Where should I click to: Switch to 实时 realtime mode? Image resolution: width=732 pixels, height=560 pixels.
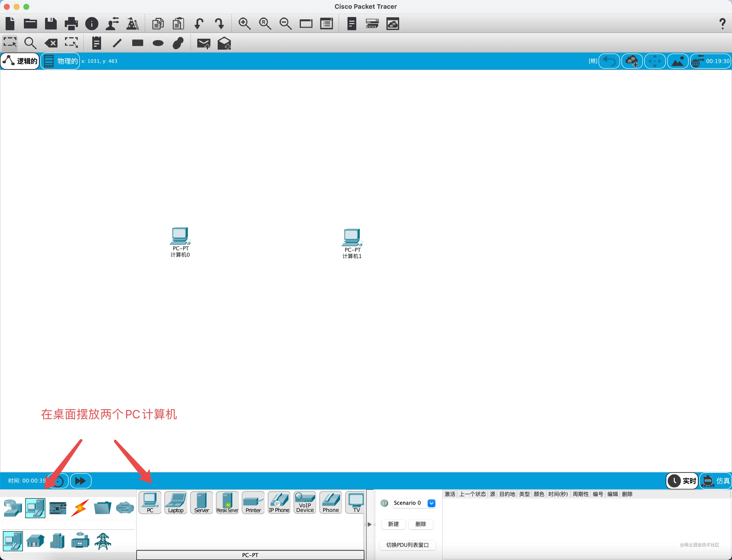pos(682,481)
